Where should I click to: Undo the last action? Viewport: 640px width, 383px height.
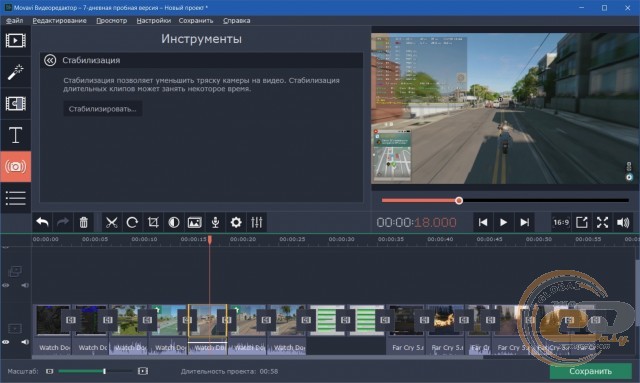point(42,223)
